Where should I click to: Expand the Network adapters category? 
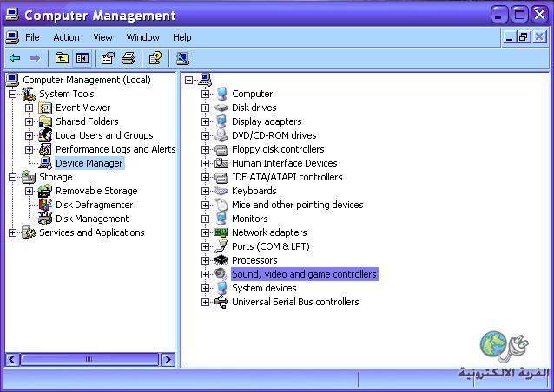pyautogui.click(x=205, y=232)
